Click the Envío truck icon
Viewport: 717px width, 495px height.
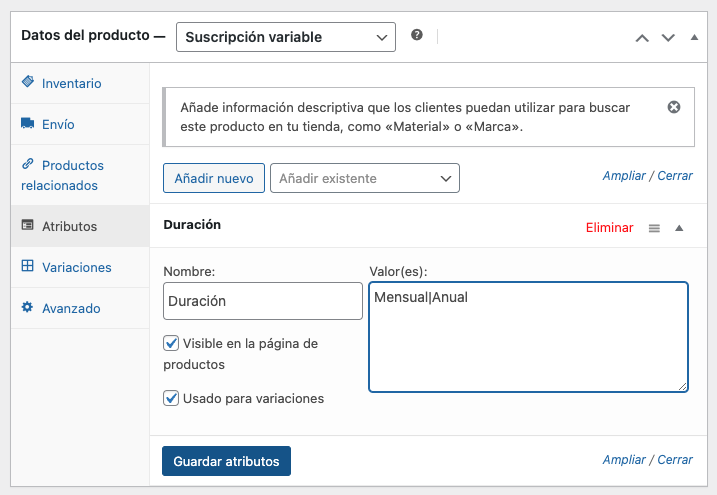pos(27,123)
